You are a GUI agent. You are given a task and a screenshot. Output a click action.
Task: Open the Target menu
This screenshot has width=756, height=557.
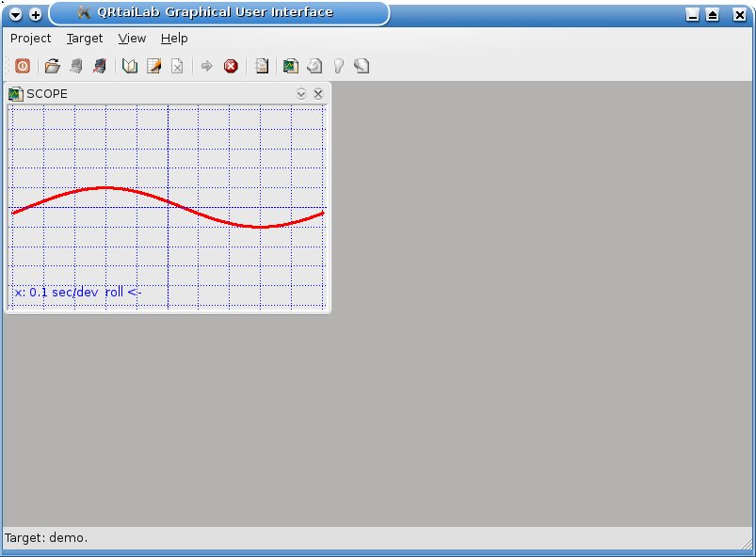[x=85, y=39]
